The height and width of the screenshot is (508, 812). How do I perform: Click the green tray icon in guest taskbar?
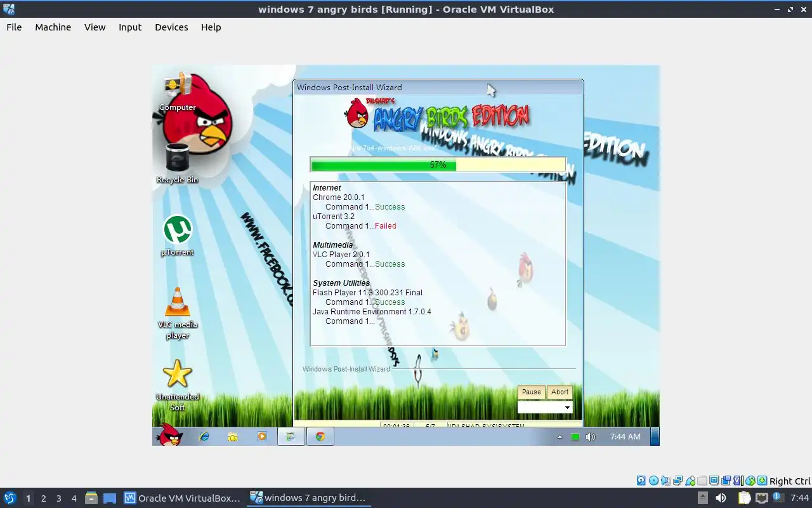[575, 437]
